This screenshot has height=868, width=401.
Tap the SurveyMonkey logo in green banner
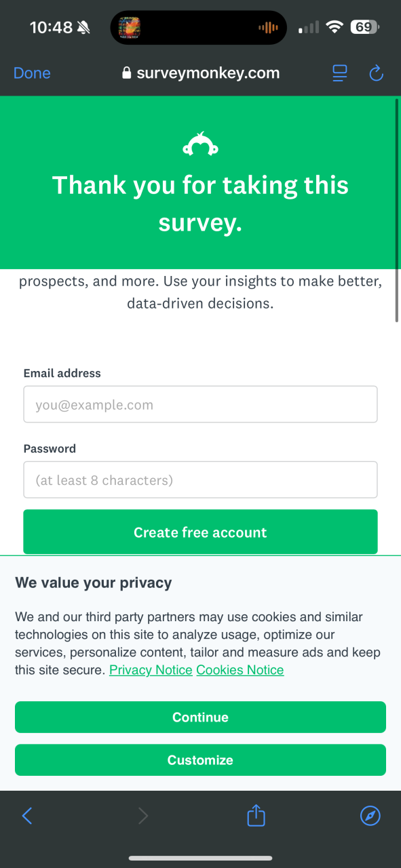click(200, 144)
